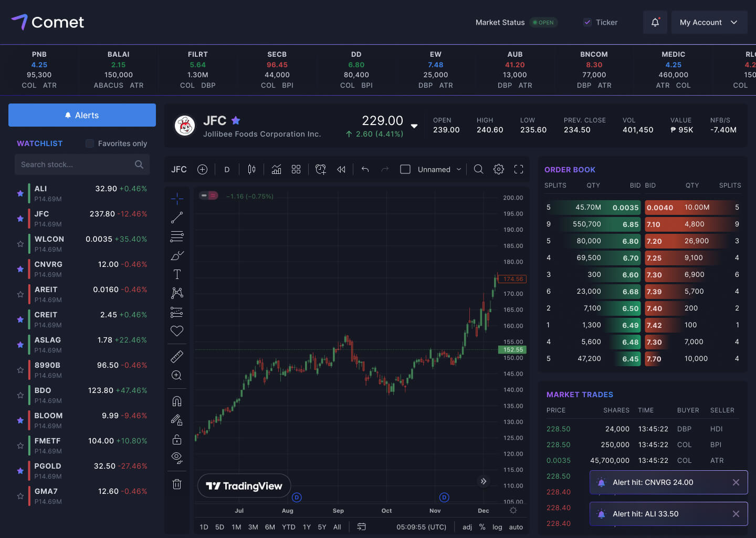Toggle favorite star for ALI
The height and width of the screenshot is (538, 756).
click(20, 193)
